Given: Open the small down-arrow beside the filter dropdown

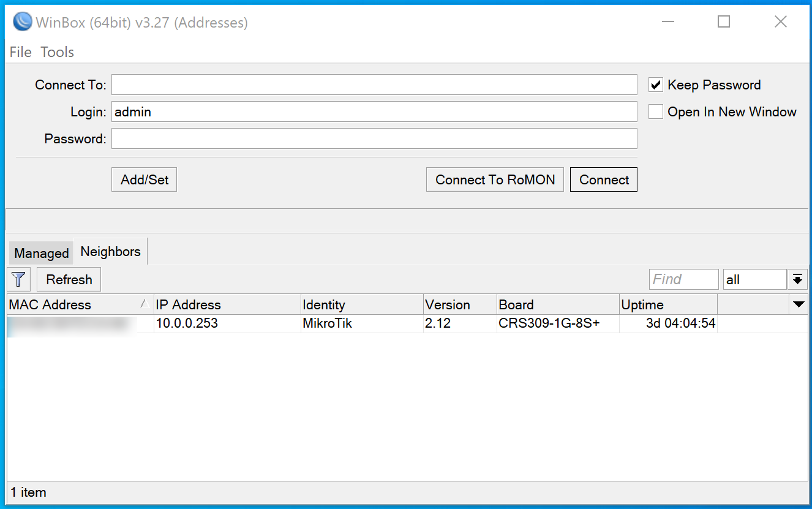Looking at the screenshot, I should [798, 279].
